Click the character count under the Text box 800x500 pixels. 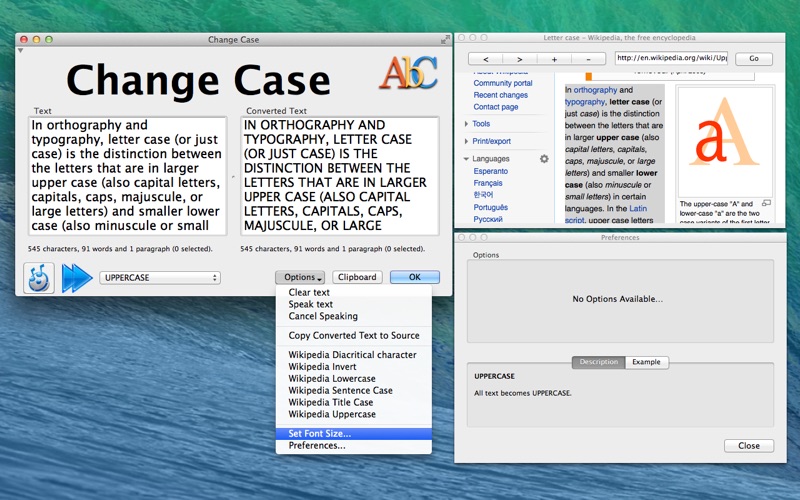[120, 249]
